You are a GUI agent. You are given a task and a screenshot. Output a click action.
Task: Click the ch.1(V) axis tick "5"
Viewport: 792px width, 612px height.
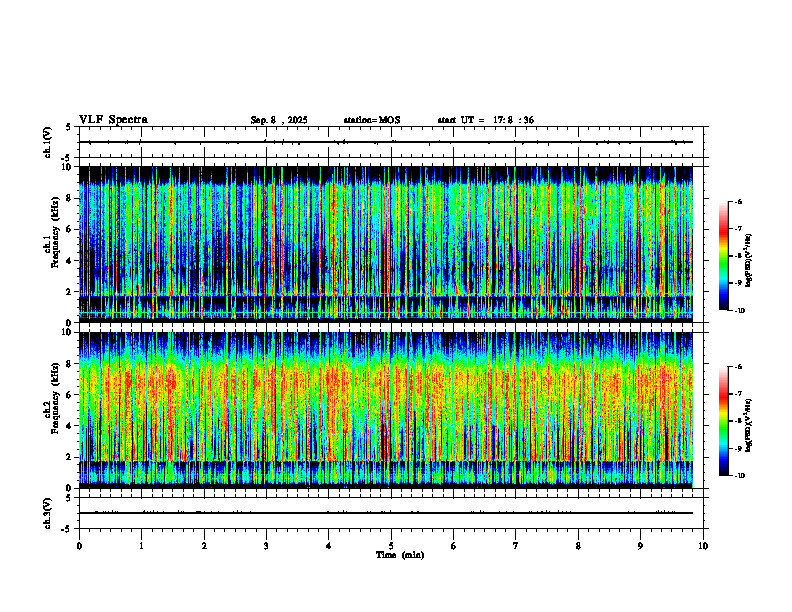(69, 127)
